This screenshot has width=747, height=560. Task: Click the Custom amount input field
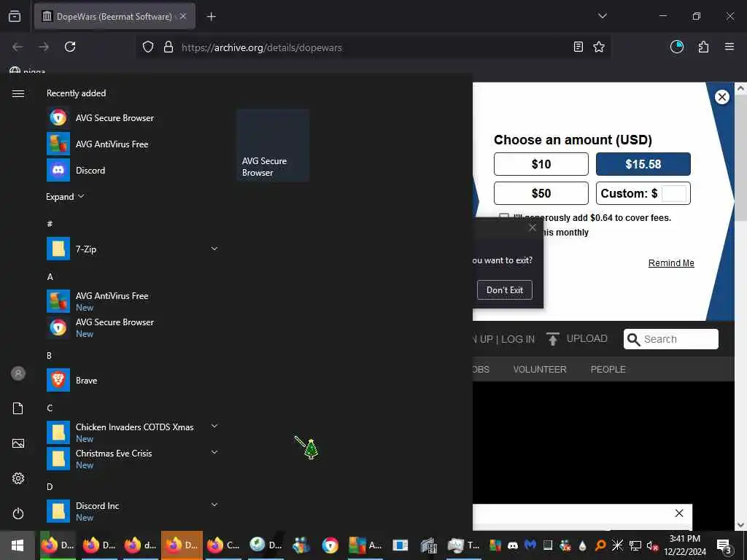click(x=674, y=193)
